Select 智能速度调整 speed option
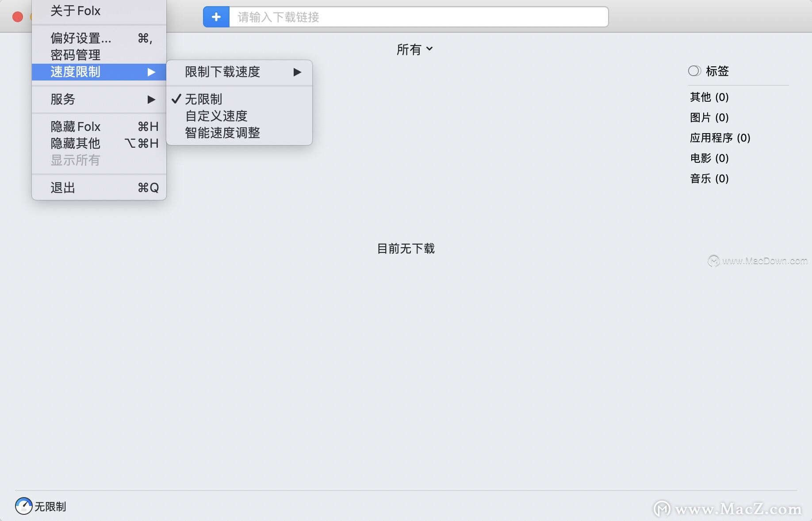Viewport: 812px width, 521px height. (223, 133)
